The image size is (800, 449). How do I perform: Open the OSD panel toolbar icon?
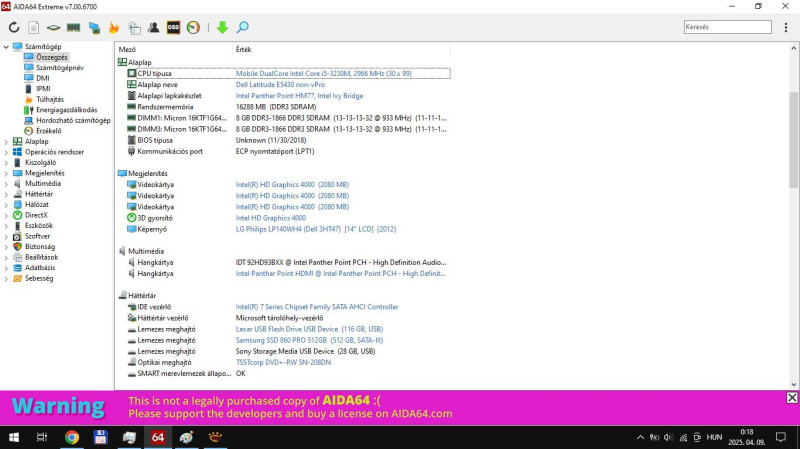(173, 28)
